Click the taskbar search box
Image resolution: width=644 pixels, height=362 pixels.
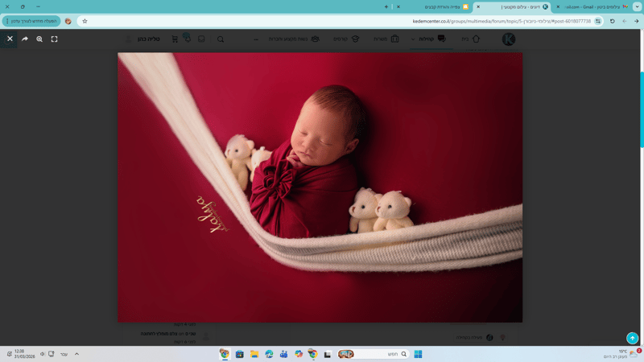click(x=373, y=354)
